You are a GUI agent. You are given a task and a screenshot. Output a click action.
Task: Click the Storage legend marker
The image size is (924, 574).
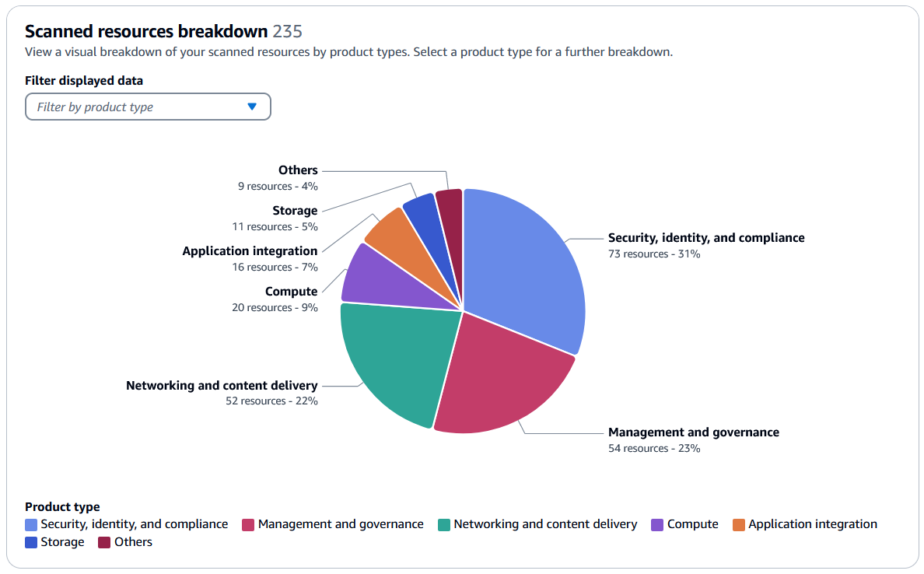30,541
